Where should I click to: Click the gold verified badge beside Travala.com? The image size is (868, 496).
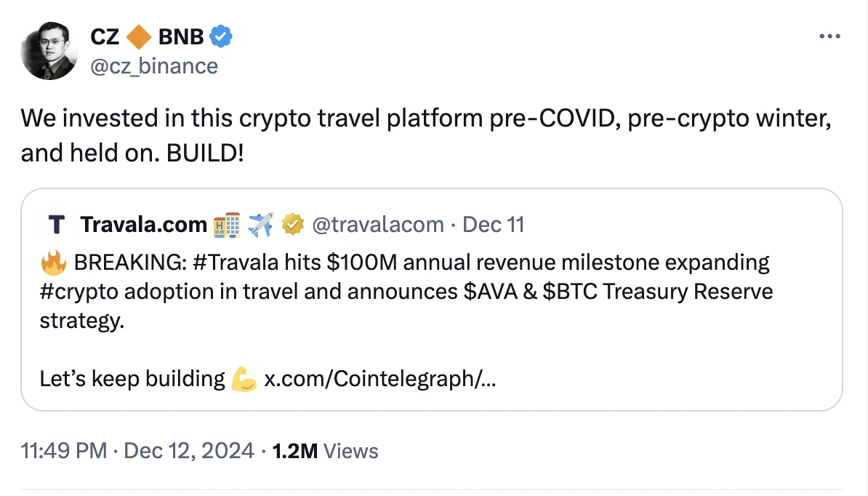pos(292,225)
